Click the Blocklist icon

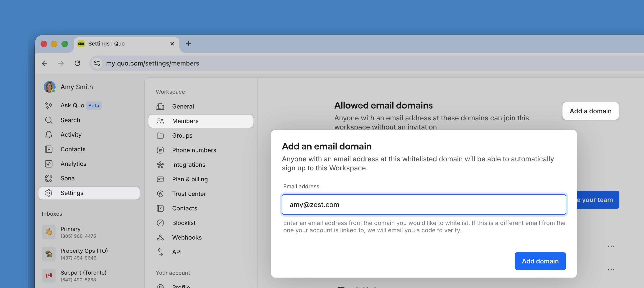(160, 223)
